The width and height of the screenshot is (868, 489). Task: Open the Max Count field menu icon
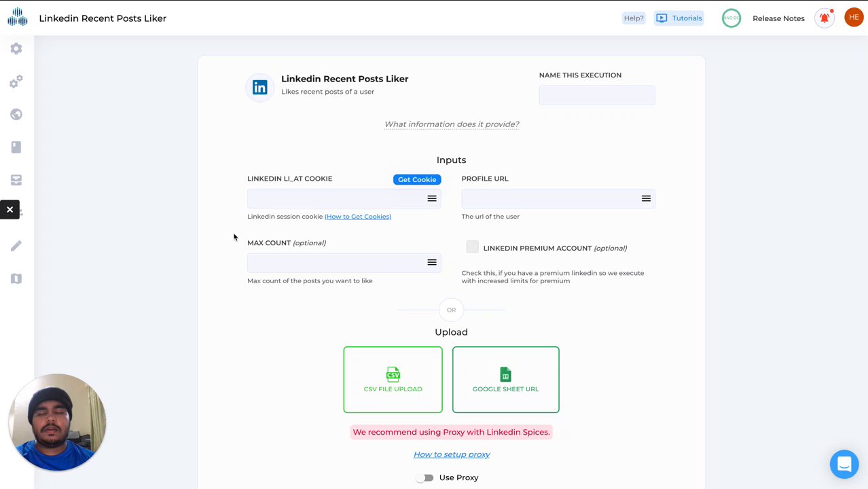432,262
